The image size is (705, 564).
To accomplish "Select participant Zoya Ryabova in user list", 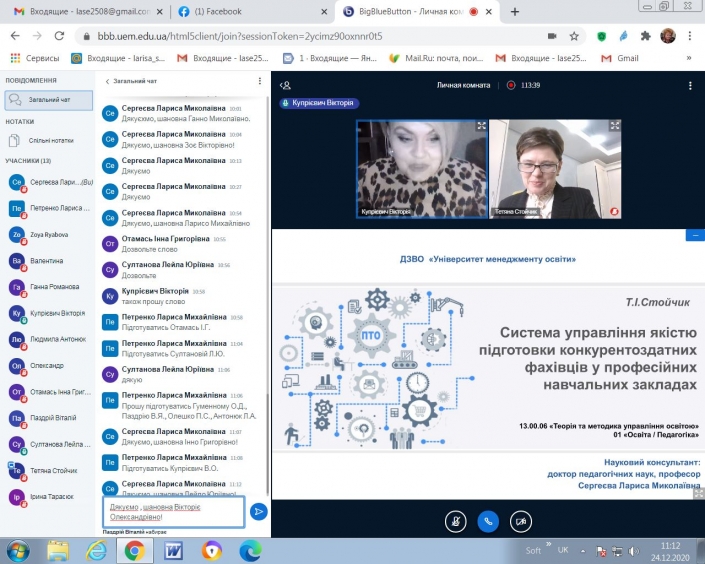I will (x=49, y=235).
